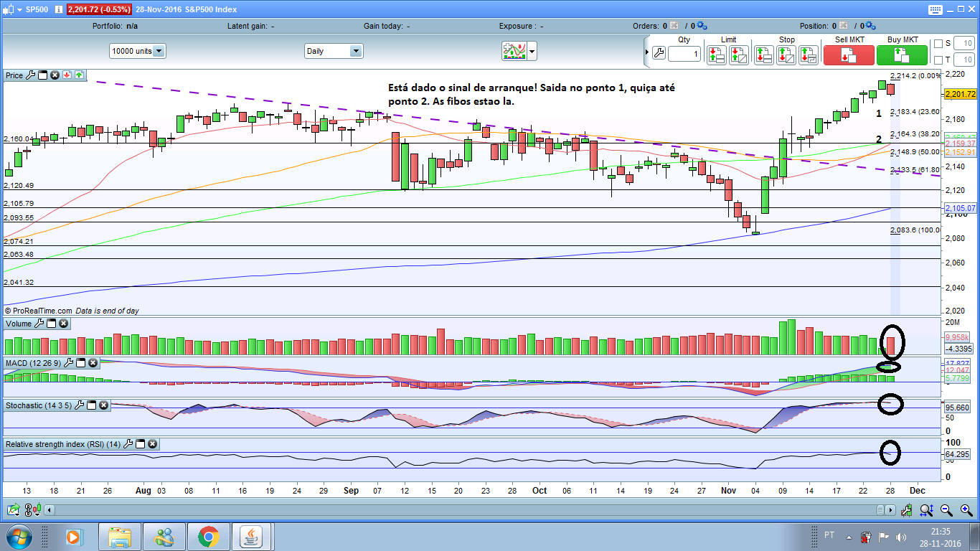Toggle the T checkbox
Screen dimensions: 980x551
click(938, 60)
